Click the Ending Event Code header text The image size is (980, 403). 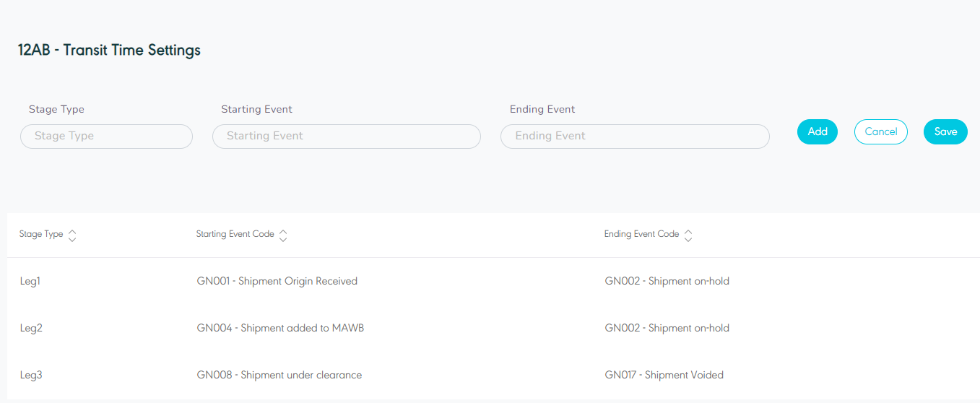tap(641, 234)
